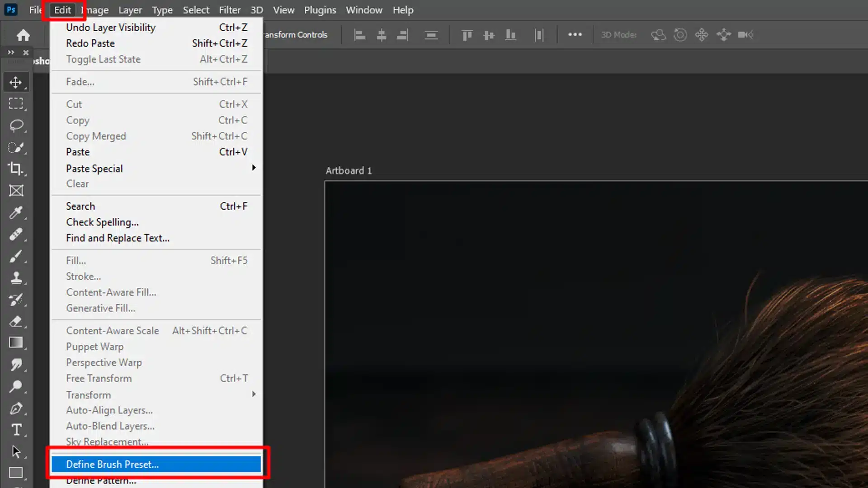Open the Help menu

coord(403,10)
